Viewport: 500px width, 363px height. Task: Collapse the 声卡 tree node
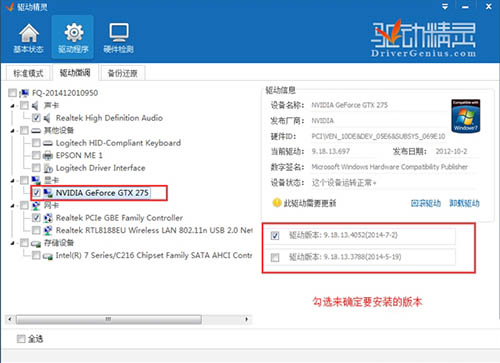tap(13, 106)
